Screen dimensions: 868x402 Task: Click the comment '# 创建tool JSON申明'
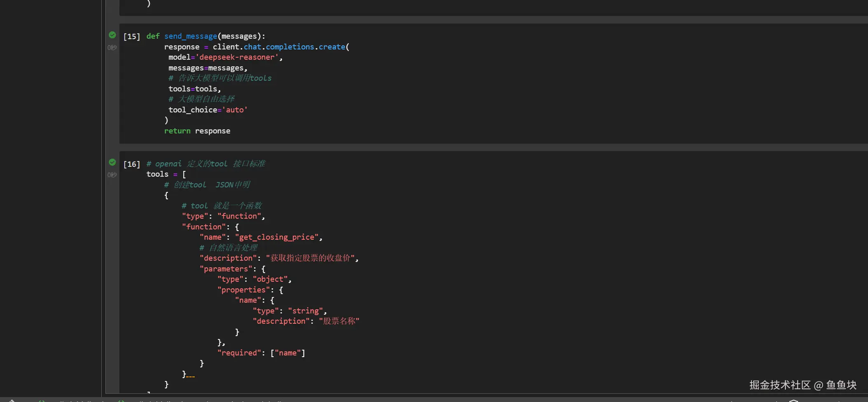click(x=207, y=185)
